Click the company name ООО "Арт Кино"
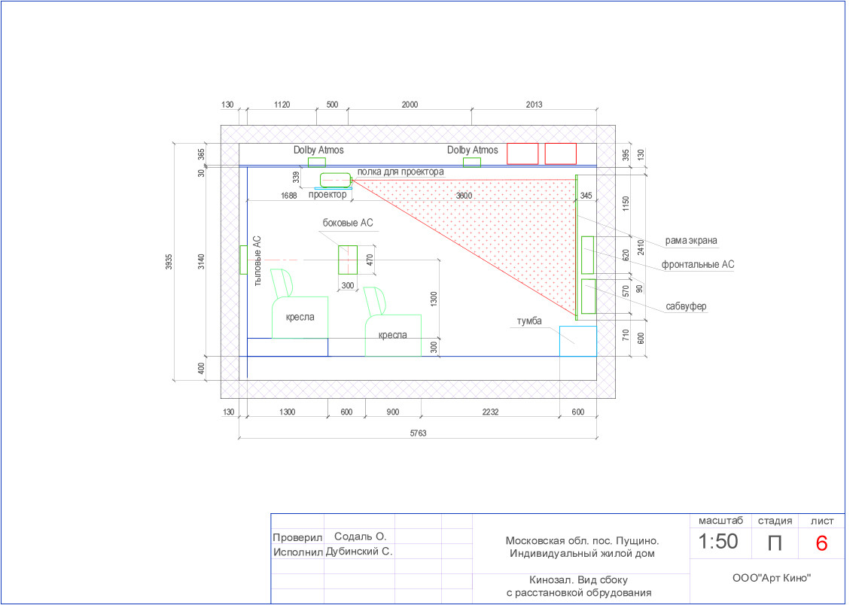Viewport: 868px width, 605px height. pos(771,579)
